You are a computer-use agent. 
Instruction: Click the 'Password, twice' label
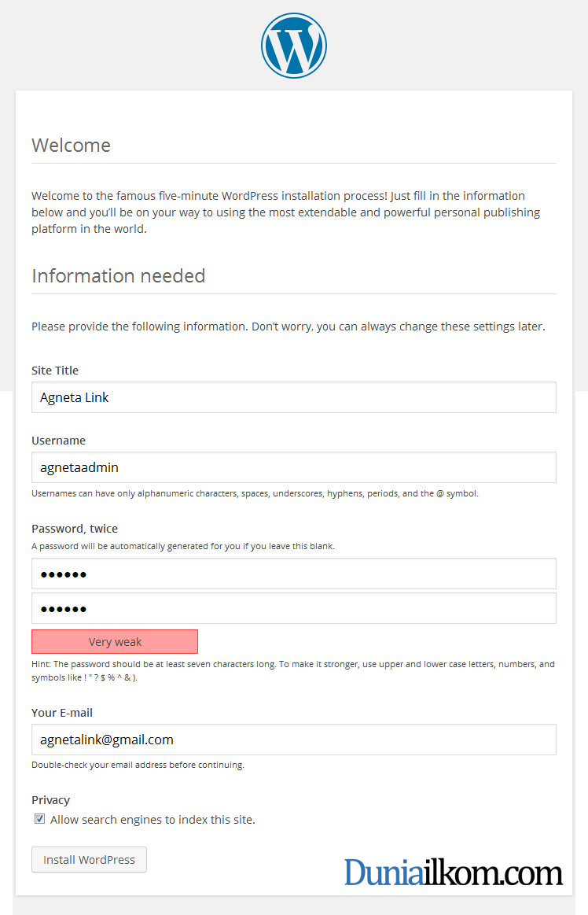pos(75,529)
